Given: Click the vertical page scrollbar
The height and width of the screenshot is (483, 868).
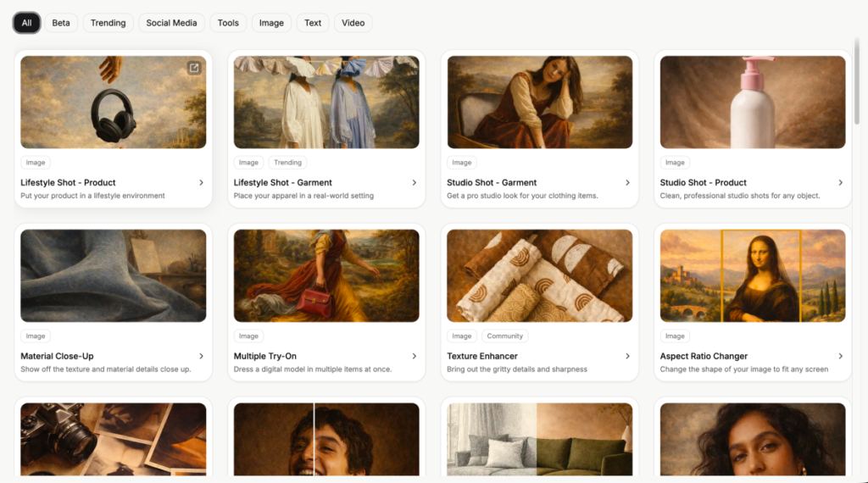Looking at the screenshot, I should 857,82.
